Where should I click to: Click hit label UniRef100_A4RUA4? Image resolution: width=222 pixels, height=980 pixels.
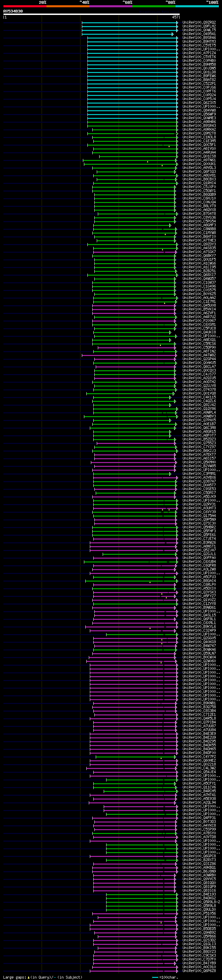point(199,153)
